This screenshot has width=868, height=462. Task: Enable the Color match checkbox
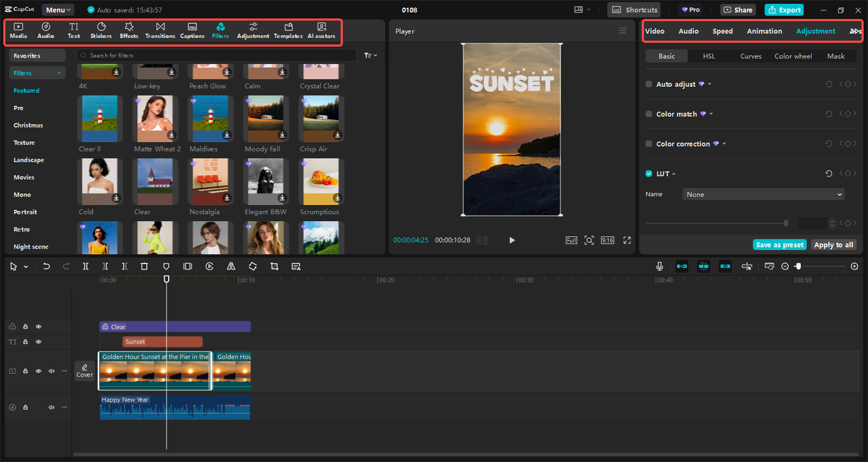pyautogui.click(x=649, y=114)
